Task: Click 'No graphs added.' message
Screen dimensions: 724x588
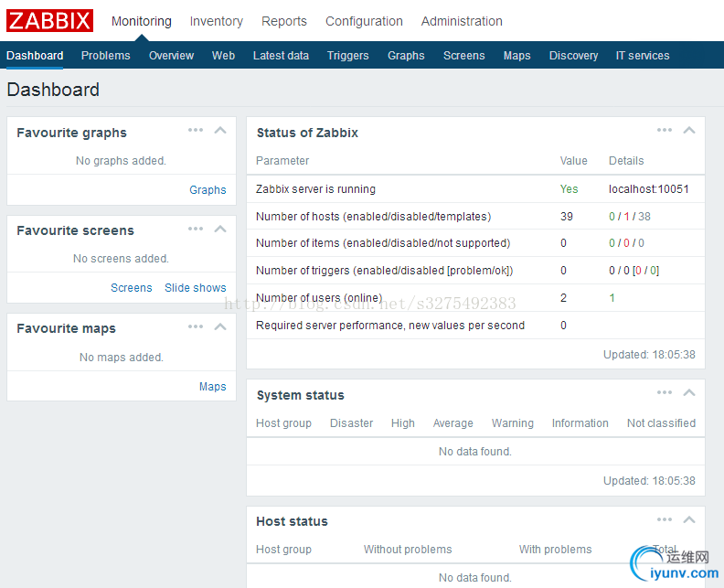Action: [x=121, y=161]
